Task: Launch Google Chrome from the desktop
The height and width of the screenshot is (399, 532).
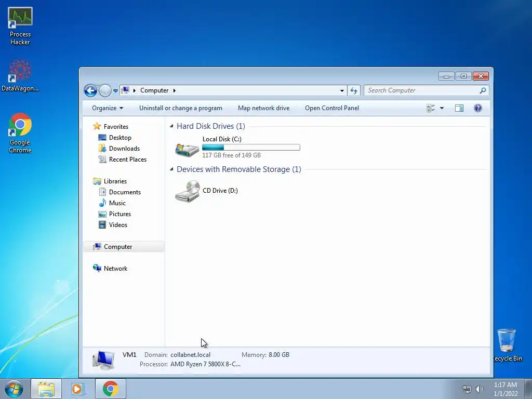Action: [x=20, y=133]
